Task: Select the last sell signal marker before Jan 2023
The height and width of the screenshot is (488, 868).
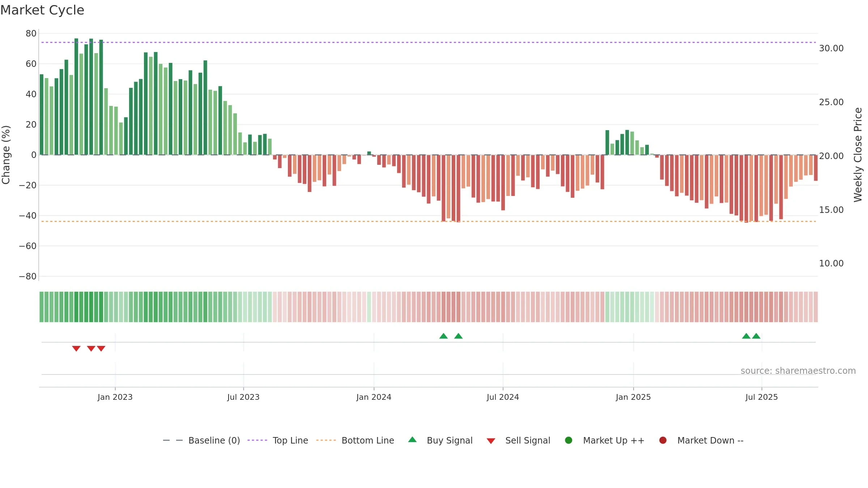Action: coord(101,348)
